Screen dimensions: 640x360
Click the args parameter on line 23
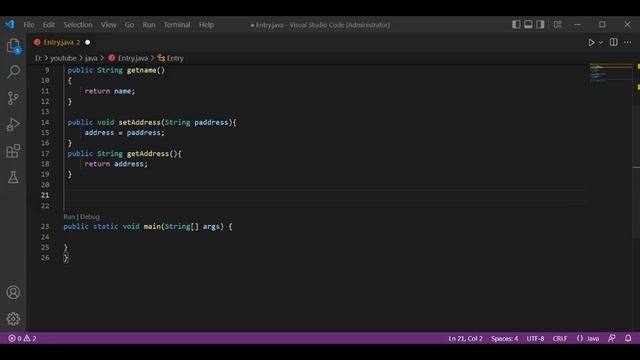point(211,227)
